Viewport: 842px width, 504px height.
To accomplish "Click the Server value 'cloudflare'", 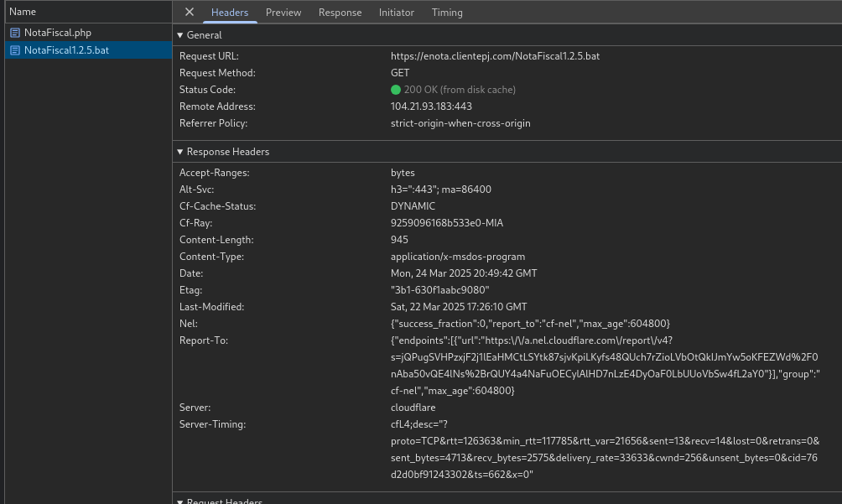I will click(413, 408).
